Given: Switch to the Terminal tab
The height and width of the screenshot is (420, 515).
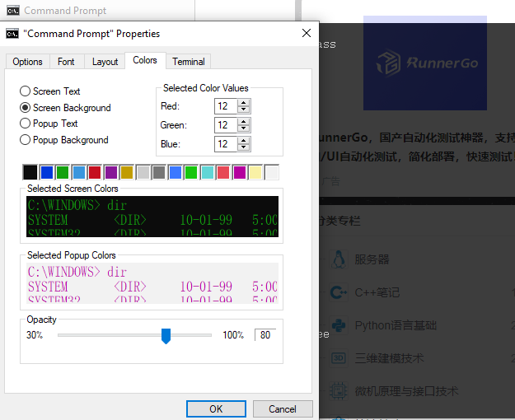Looking at the screenshot, I should click(189, 62).
